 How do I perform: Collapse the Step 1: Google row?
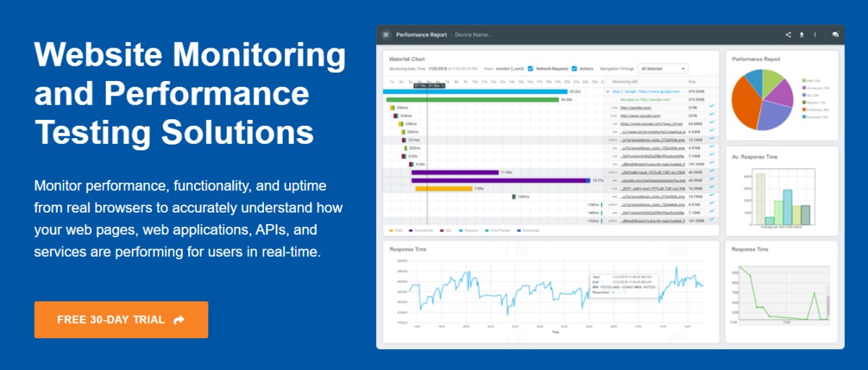[608, 92]
